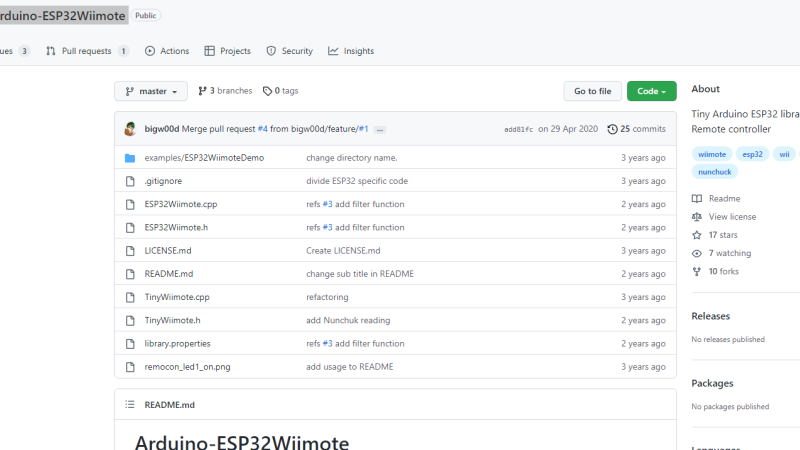Open 'add Nunchuk reading' commit message

(x=348, y=320)
